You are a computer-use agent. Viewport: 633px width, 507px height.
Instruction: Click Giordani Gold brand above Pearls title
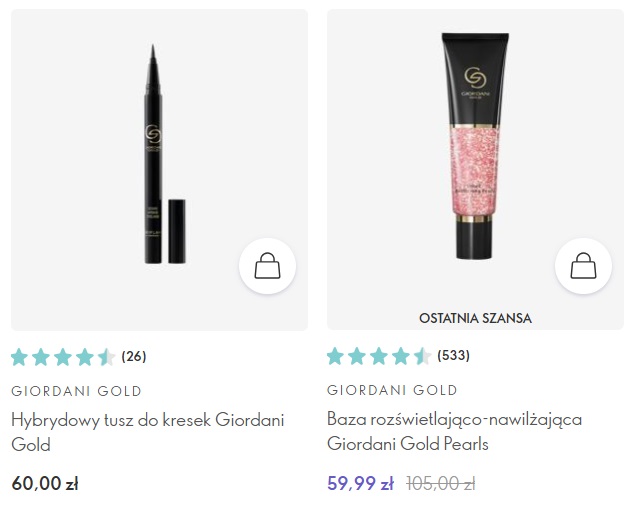tap(392, 390)
